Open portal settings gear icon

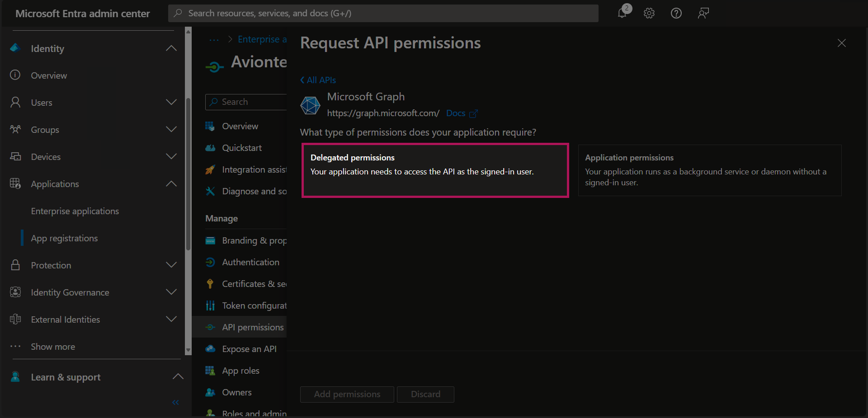pos(649,13)
